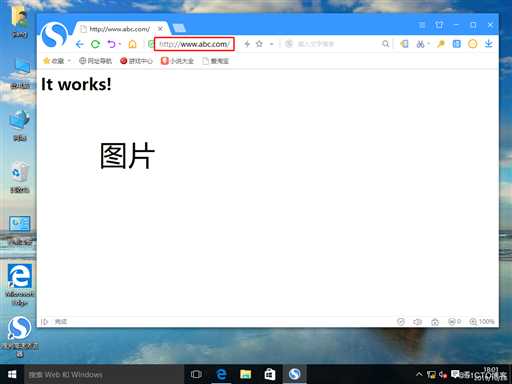Click the shirt skin icon in the title bar
512x384 pixels.
(439, 25)
